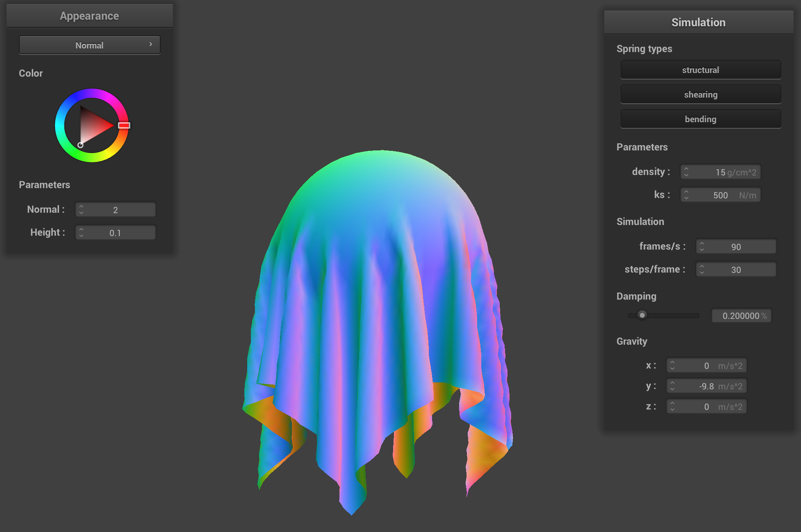Image resolution: width=801 pixels, height=532 pixels.
Task: Click the Gravity x stepper arrows
Action: 672,365
